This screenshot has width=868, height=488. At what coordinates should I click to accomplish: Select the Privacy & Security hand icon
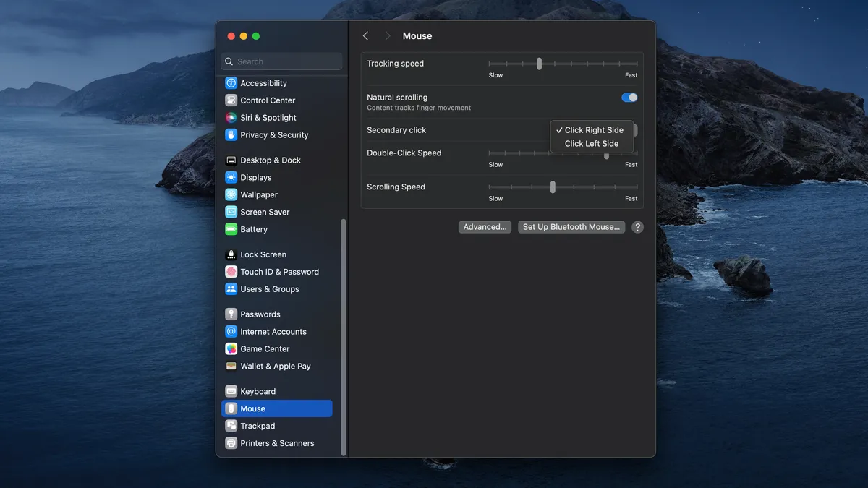click(231, 135)
